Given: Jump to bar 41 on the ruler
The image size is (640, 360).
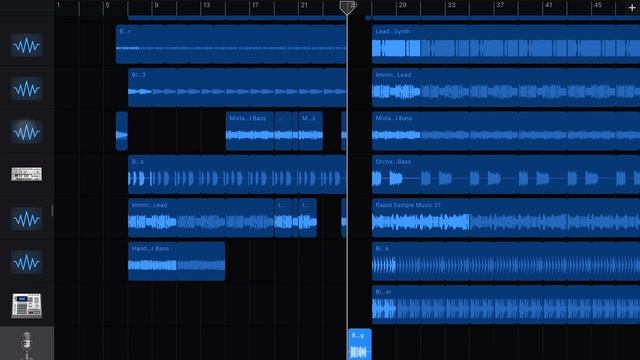Looking at the screenshot, I should pos(549,5).
